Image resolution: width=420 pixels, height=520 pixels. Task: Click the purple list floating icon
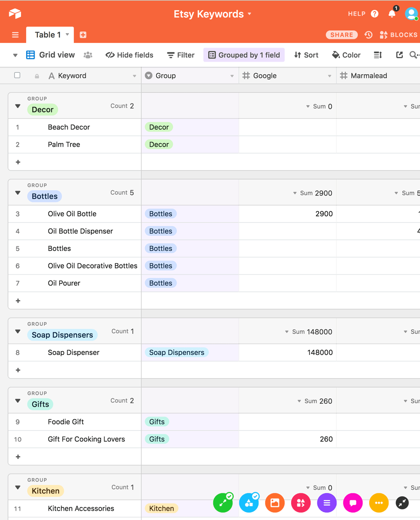[327, 503]
